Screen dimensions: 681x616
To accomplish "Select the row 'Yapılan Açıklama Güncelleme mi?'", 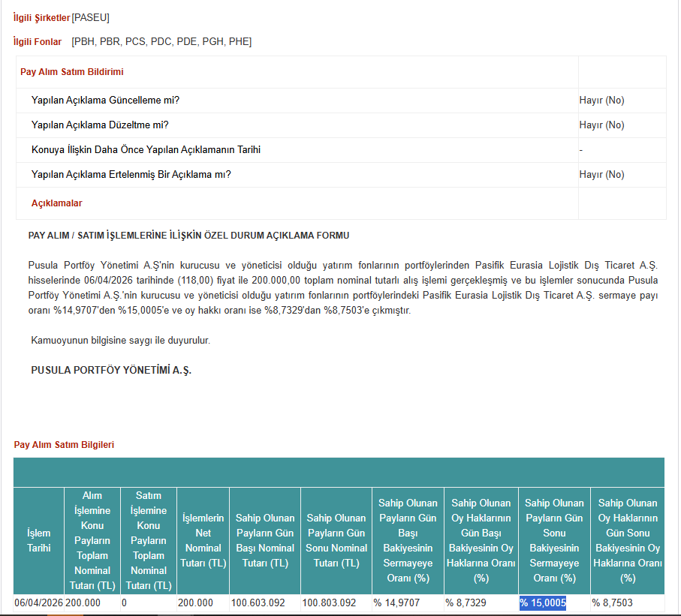I will pyautogui.click(x=341, y=101).
